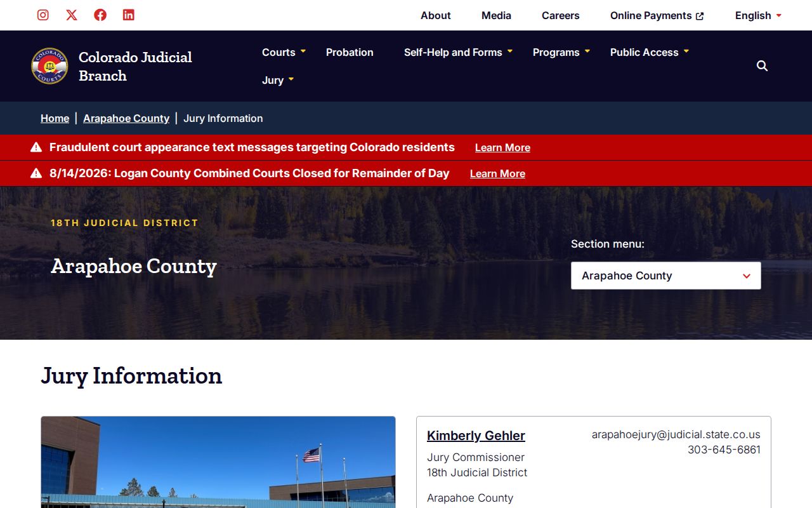
Task: Click the Jury Information heading
Action: [131, 375]
